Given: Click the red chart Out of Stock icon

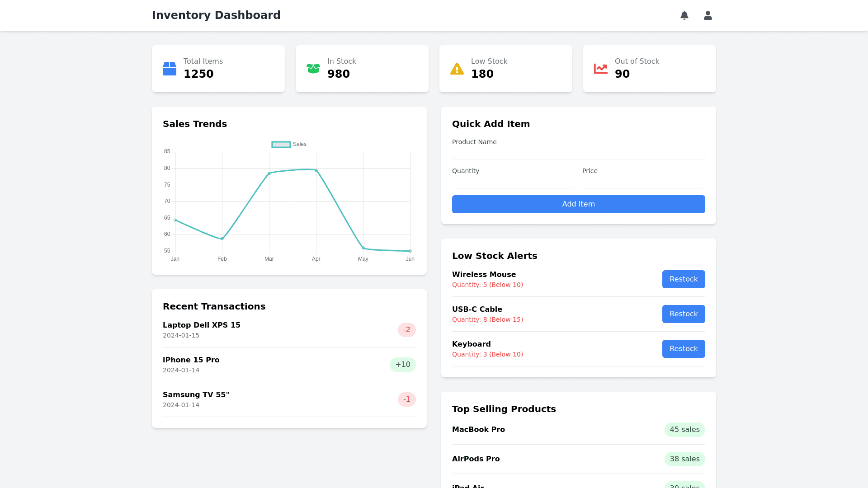Looking at the screenshot, I should [601, 69].
